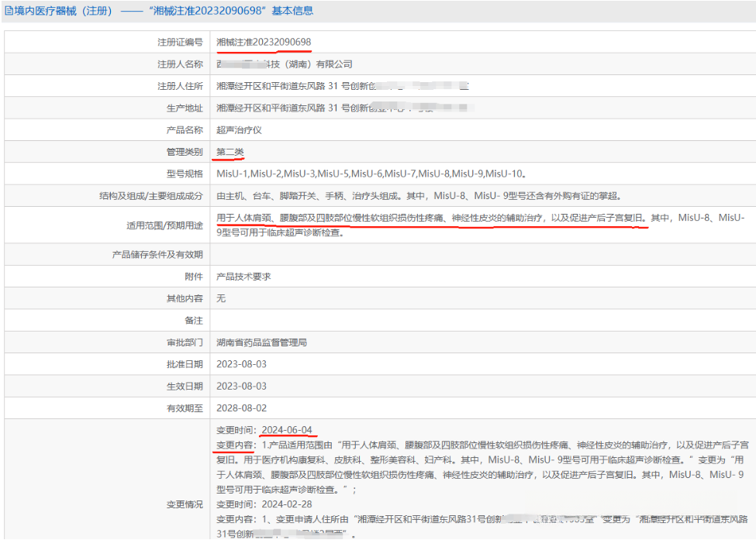The width and height of the screenshot is (756, 540).
Task: Click the 有效期至 date 2028-08-02
Action: [x=241, y=408]
